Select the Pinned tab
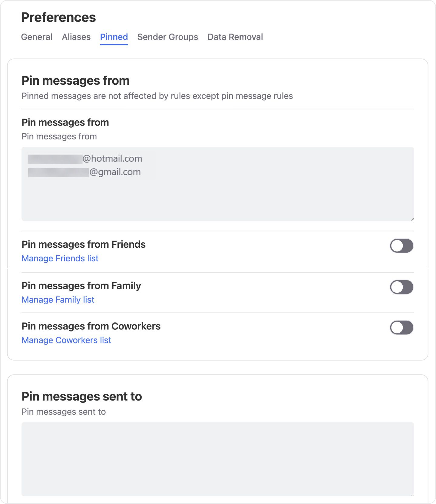This screenshot has width=436, height=504. [x=114, y=37]
